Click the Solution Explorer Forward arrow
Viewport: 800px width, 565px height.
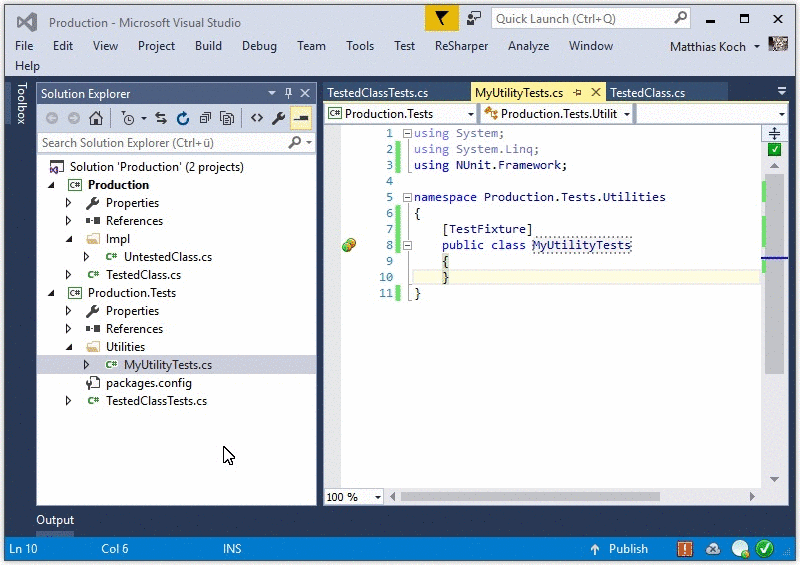(74, 118)
